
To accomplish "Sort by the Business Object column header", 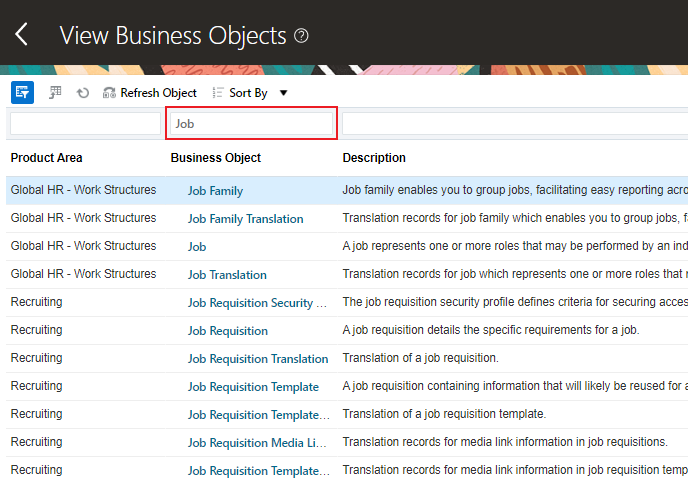I will [x=216, y=158].
